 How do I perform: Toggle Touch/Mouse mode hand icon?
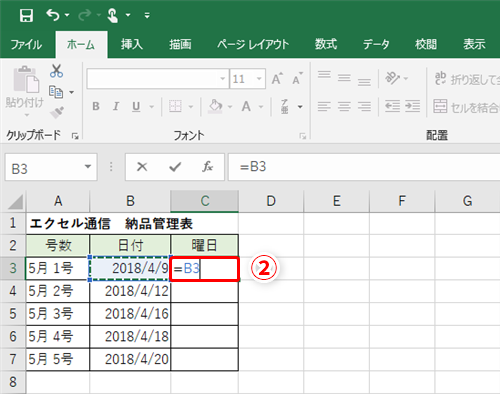(x=113, y=15)
